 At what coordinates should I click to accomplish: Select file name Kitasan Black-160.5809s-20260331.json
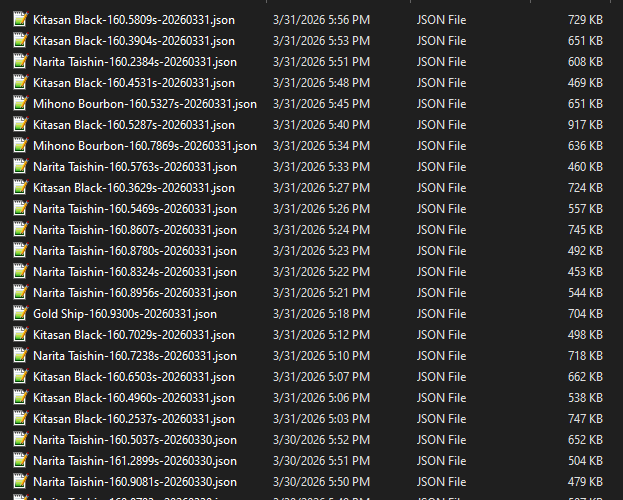134,20
